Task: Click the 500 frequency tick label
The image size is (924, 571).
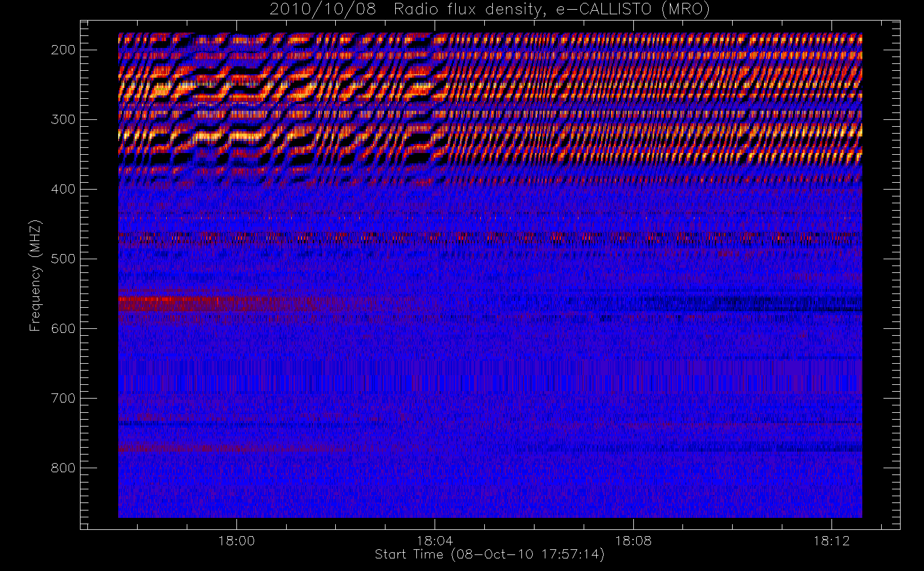Action: point(63,259)
